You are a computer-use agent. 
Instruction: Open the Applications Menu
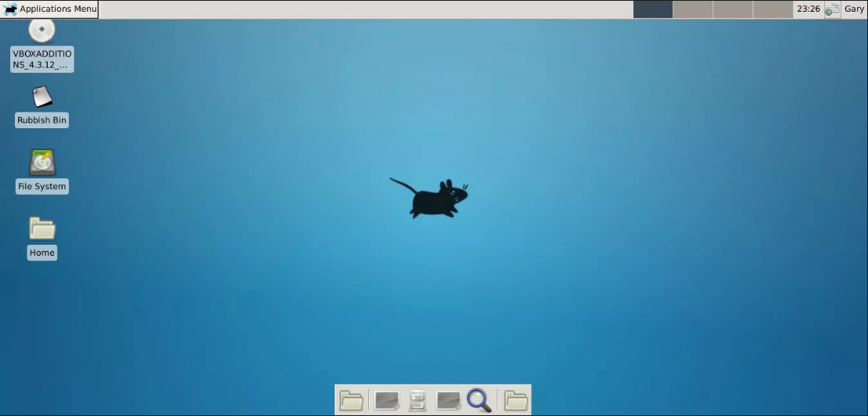point(49,9)
